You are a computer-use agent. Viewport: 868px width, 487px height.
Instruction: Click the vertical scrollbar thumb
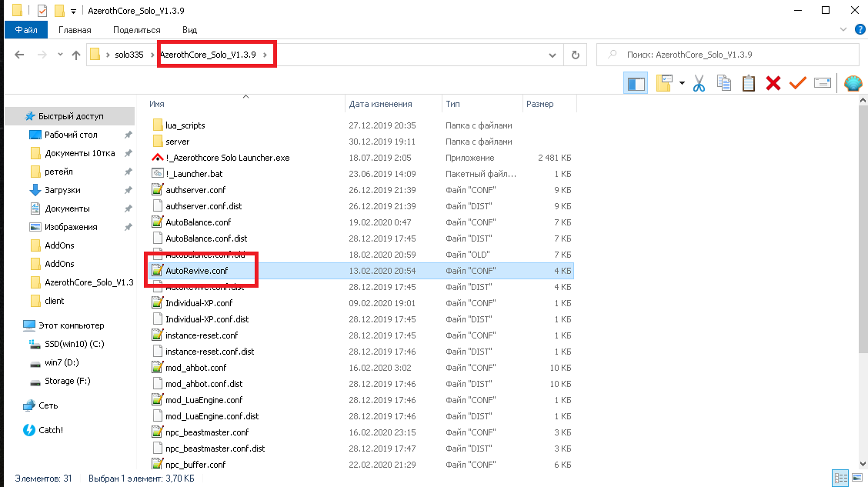click(863, 228)
